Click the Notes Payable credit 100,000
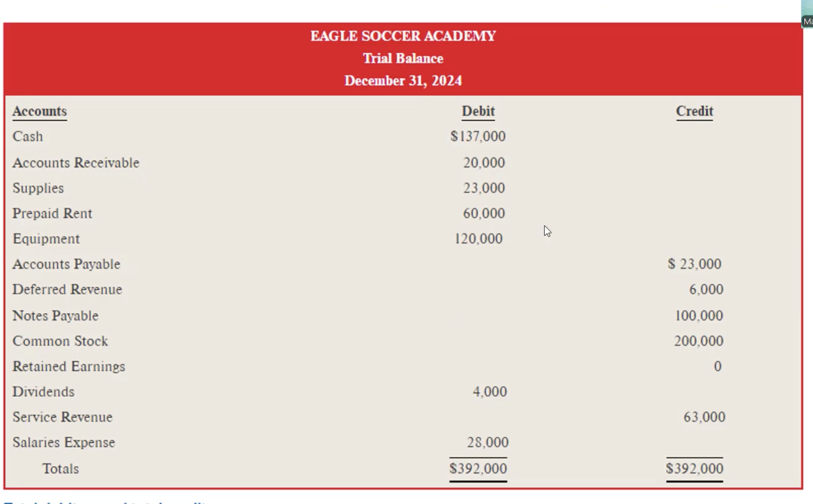Screen dimensions: 813x504 coord(699,316)
